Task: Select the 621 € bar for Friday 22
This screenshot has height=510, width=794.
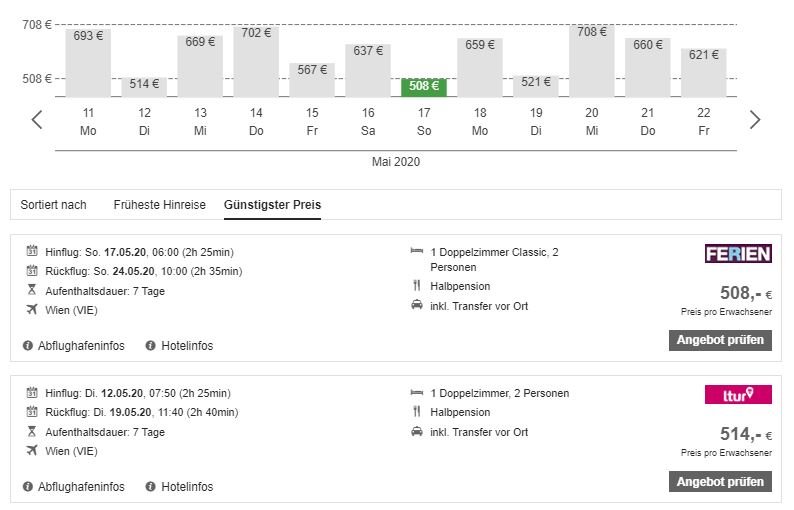Action: tap(704, 72)
